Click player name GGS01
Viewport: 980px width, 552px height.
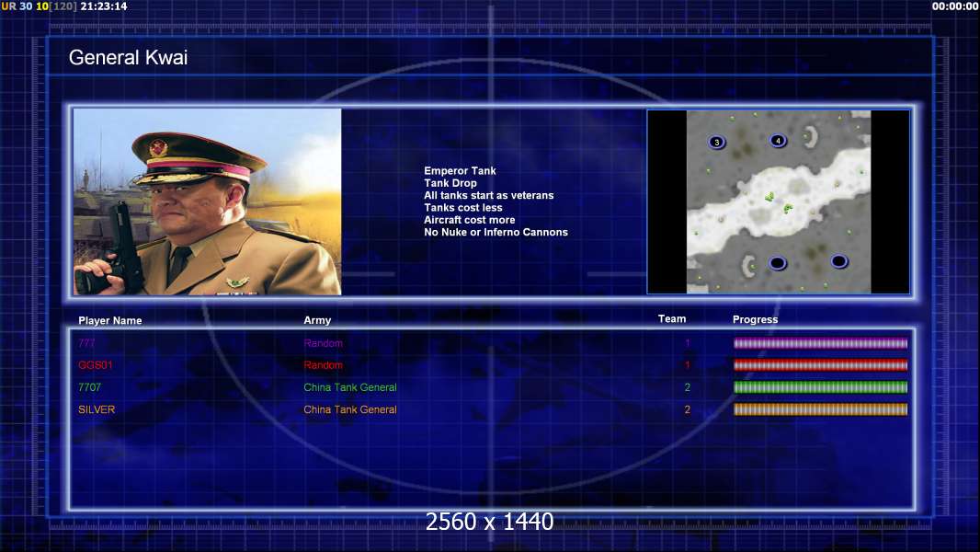[x=95, y=365]
